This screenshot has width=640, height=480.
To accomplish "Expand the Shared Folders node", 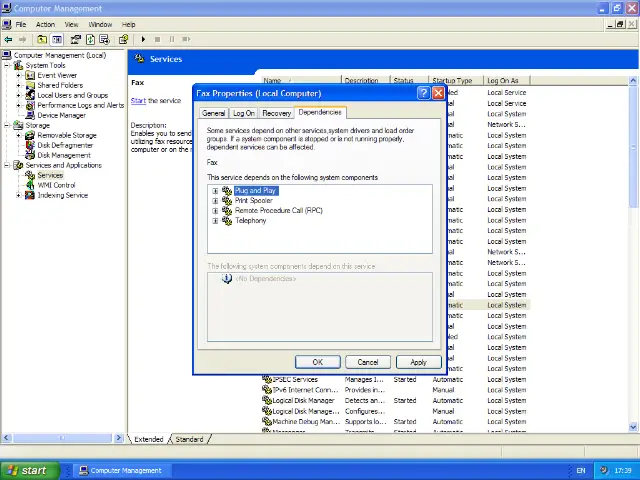I will click(18, 85).
